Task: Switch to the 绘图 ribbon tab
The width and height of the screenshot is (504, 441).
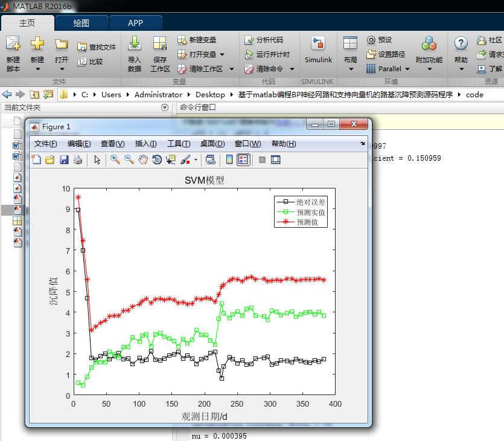Action: (x=81, y=23)
